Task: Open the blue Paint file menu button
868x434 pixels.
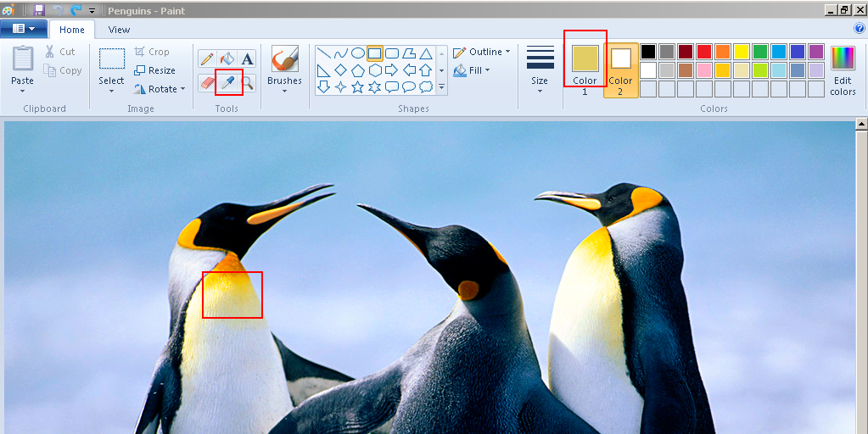Action: (23, 29)
